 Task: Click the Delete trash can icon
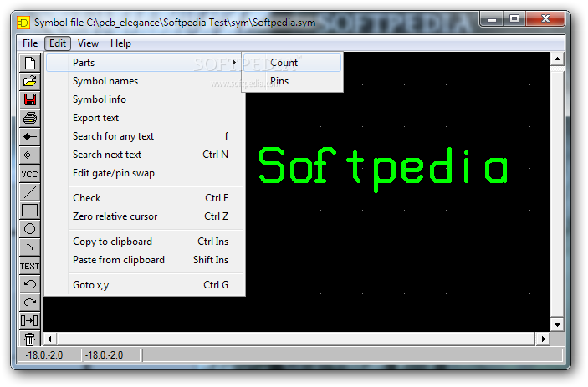[29, 339]
